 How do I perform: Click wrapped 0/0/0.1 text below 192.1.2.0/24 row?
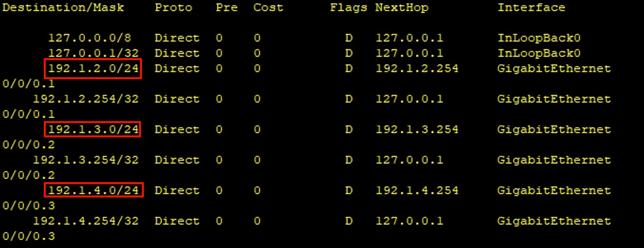[29, 84]
